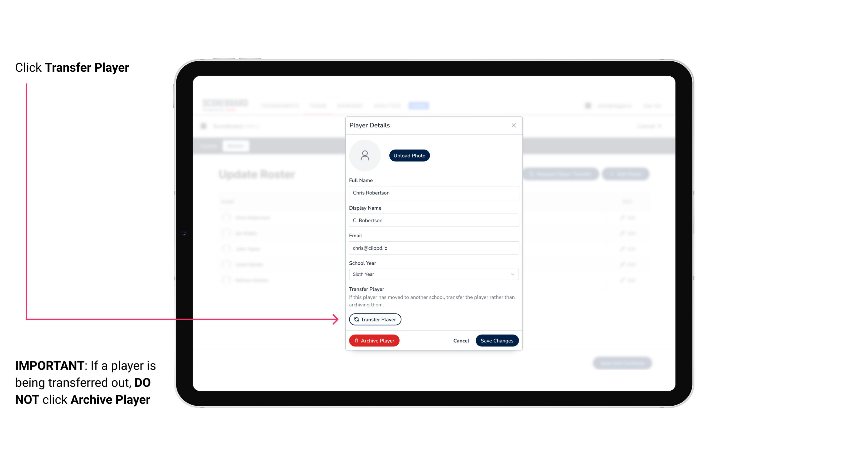Click the close X icon on dialog
The image size is (868, 467).
pos(514,125)
